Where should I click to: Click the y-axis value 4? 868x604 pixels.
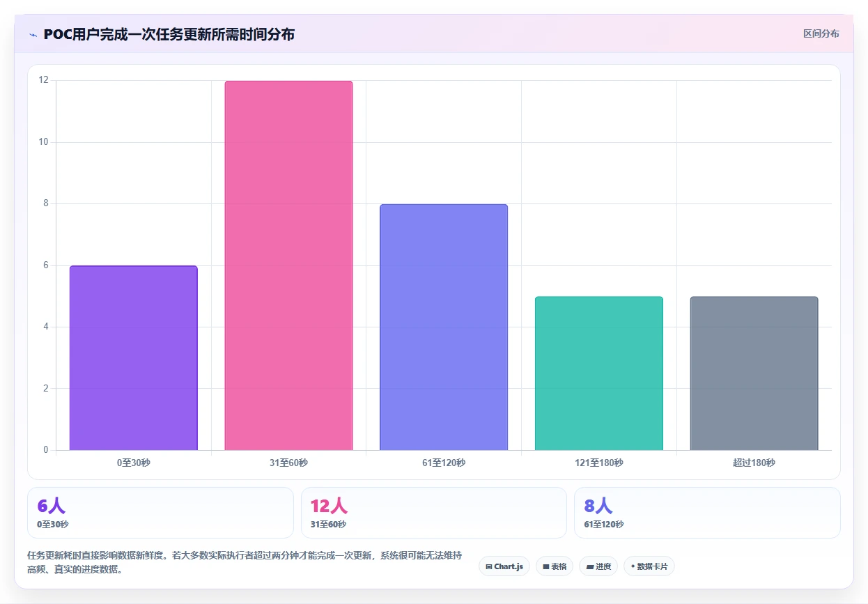coord(46,327)
